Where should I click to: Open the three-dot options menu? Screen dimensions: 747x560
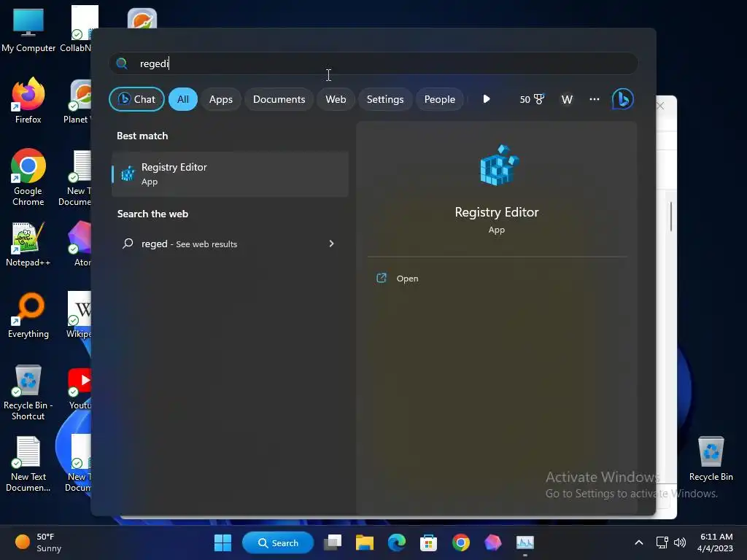(x=594, y=99)
